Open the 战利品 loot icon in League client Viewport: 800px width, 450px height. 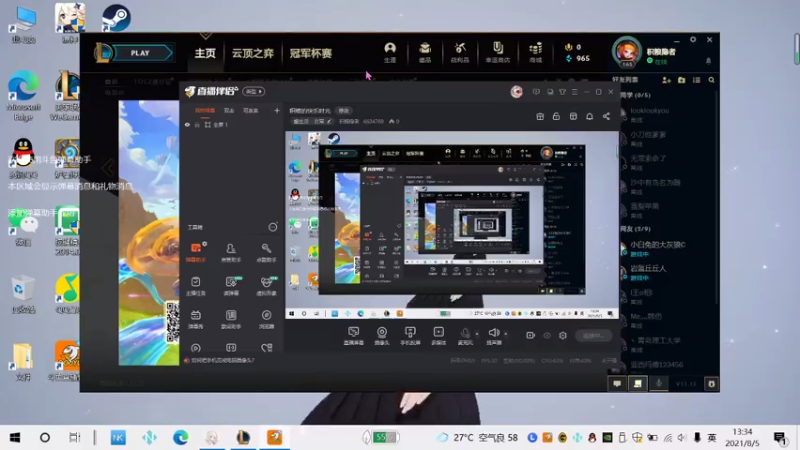460,53
